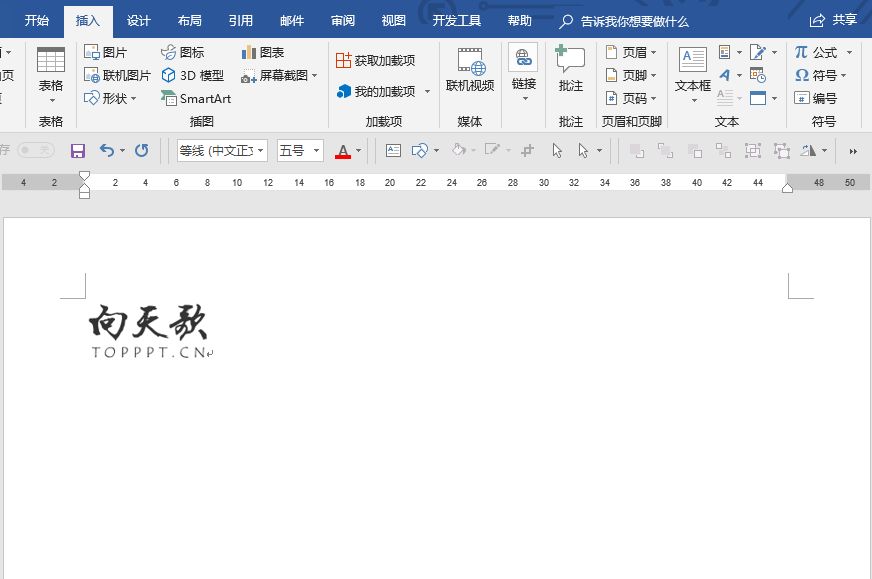Expand the 符号 dropdown arrow
This screenshot has height=579, width=872.
pyautogui.click(x=843, y=75)
